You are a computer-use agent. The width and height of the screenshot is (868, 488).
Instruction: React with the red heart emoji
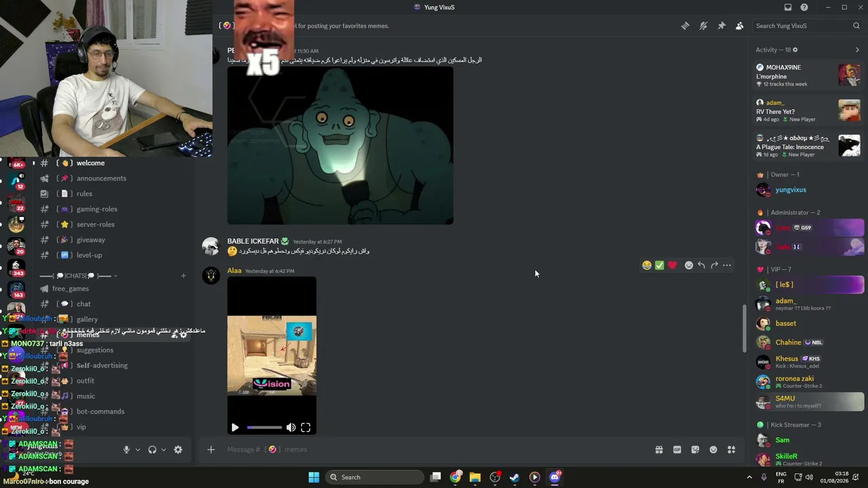click(x=672, y=265)
